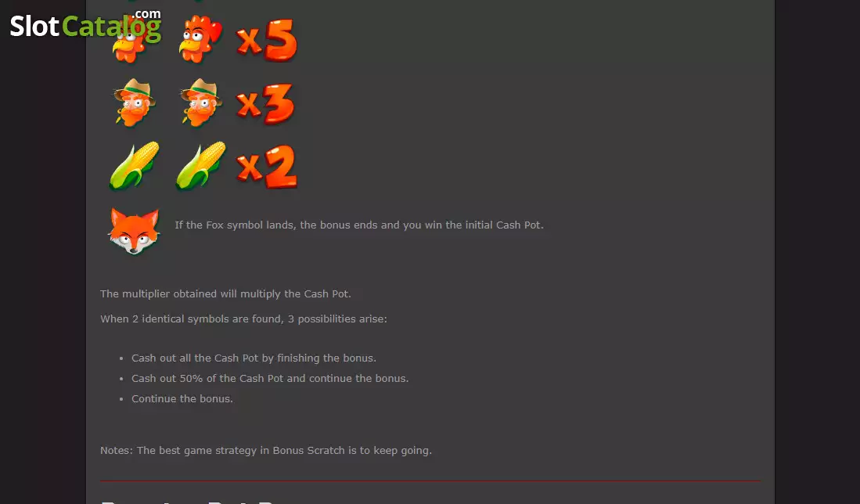Select the second corn cob symbol
This screenshot has height=504, width=860.
[x=200, y=166]
